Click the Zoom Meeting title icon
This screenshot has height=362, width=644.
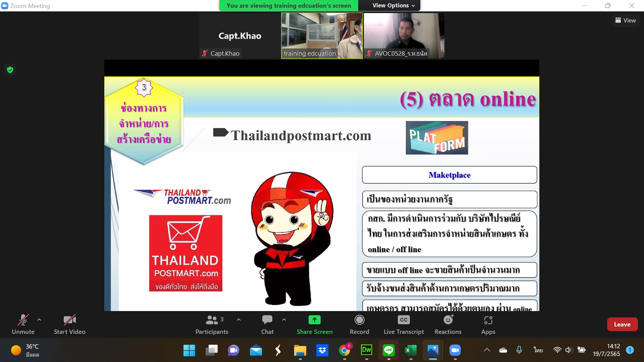5,6
